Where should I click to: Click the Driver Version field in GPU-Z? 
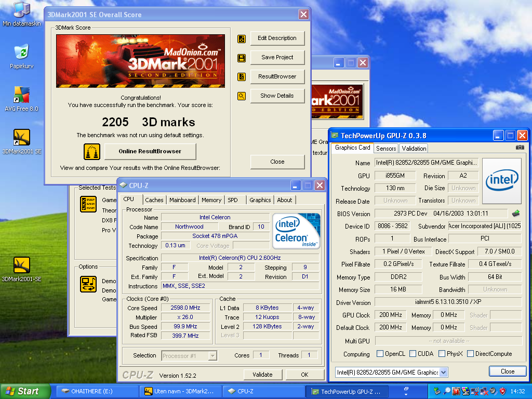[x=448, y=302]
